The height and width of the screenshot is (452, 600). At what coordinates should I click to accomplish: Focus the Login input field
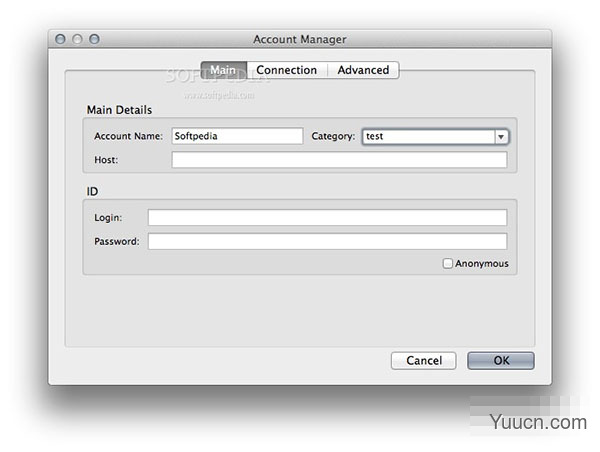(x=328, y=217)
